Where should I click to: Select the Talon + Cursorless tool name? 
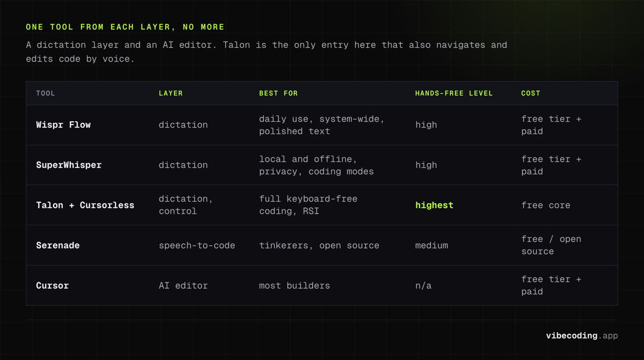(85, 205)
